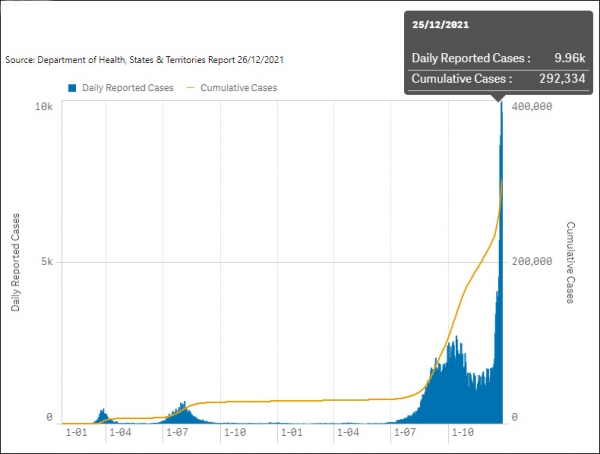Click the tallest blue bar at chart's right edge
Viewport: 600px width, 454px height.
pos(501,264)
